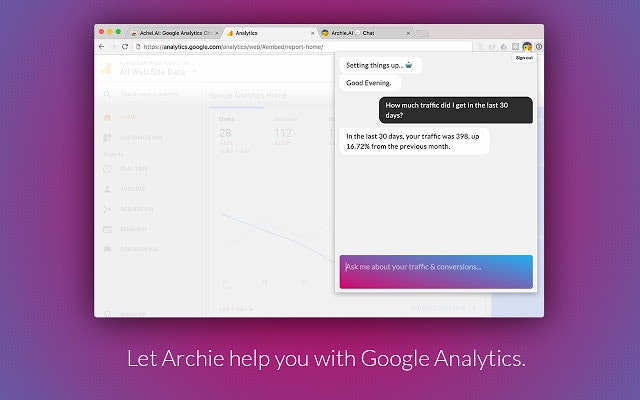Open BEHAVIOR reports in sidebar
Viewport: 640px width, 400px height.
point(133,229)
